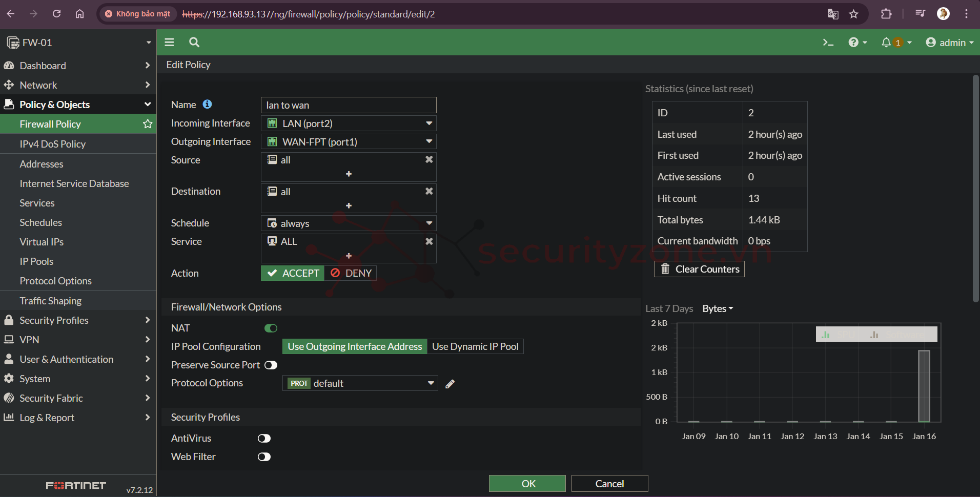The image size is (980, 497).
Task: Click the page vertical scrollbar
Action: coord(975,190)
